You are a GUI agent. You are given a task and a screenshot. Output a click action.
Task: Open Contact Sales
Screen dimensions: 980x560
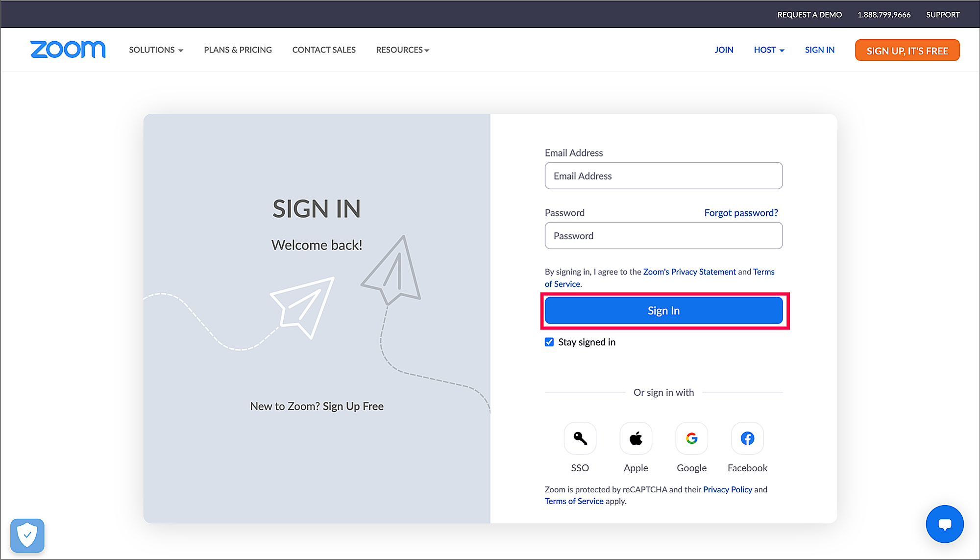point(324,50)
